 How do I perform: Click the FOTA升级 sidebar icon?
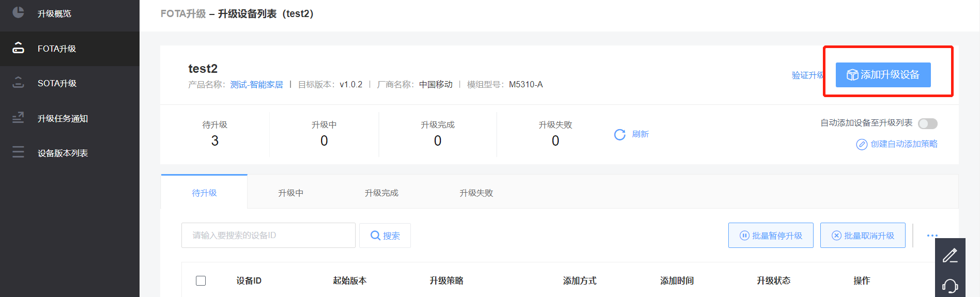point(18,48)
